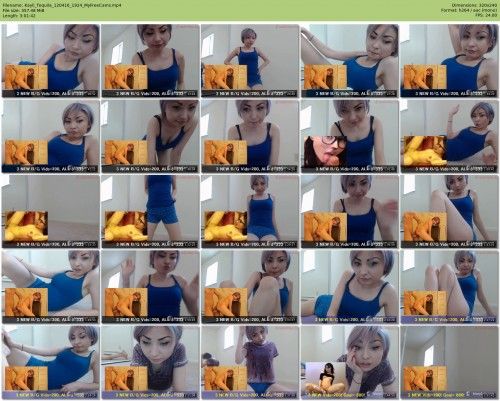
Task: Open the final thumbnail showing an empty room
Action: [449, 362]
